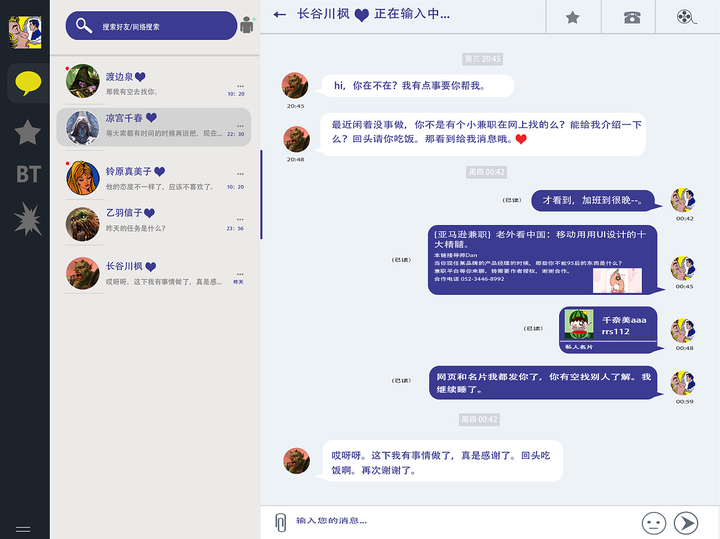Open the 凉宫千春 conversation
720x539 pixels.
[154, 127]
